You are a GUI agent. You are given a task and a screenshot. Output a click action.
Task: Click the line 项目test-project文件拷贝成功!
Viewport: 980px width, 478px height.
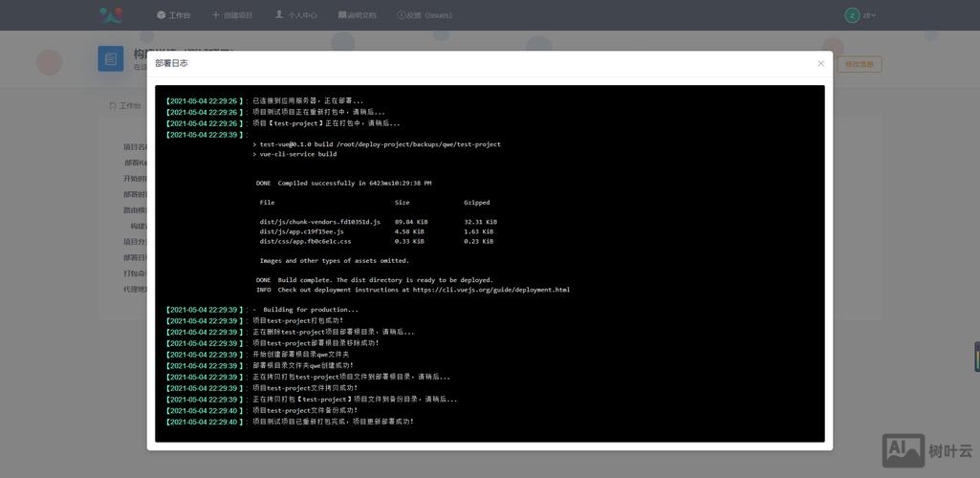tap(305, 389)
